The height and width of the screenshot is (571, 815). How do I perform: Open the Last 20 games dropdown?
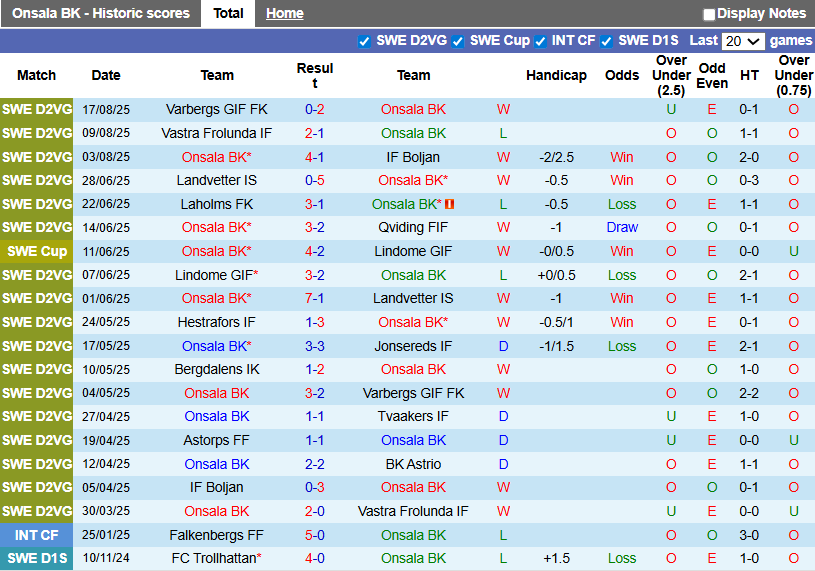click(x=743, y=41)
